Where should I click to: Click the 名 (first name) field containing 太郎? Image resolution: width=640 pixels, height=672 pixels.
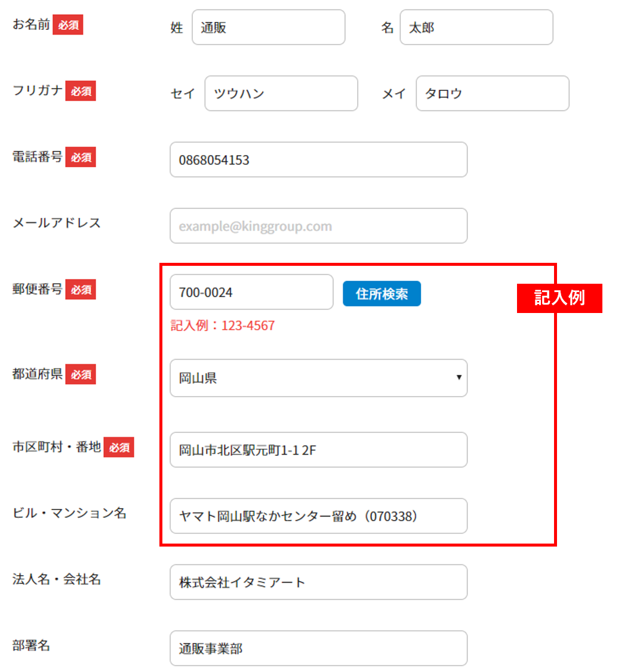pos(476,27)
